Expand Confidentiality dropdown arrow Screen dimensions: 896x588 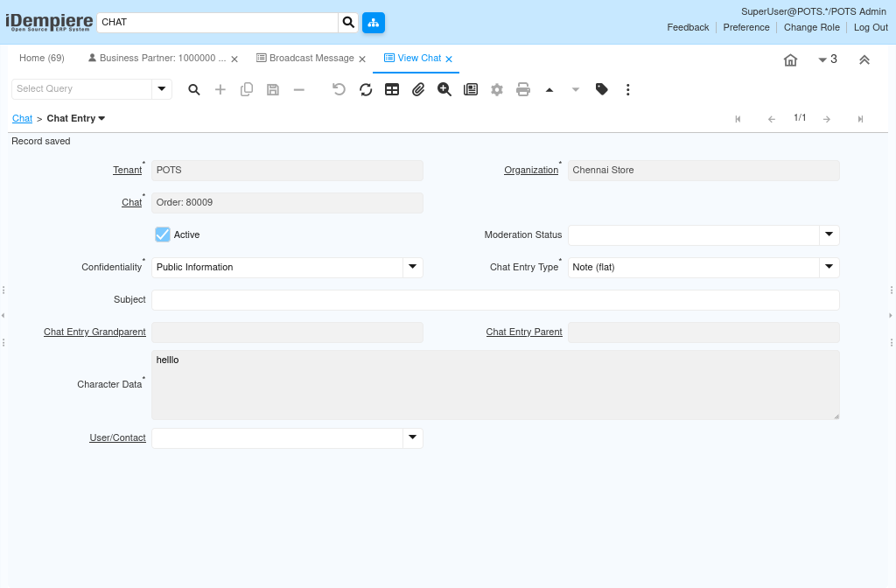pyautogui.click(x=413, y=268)
